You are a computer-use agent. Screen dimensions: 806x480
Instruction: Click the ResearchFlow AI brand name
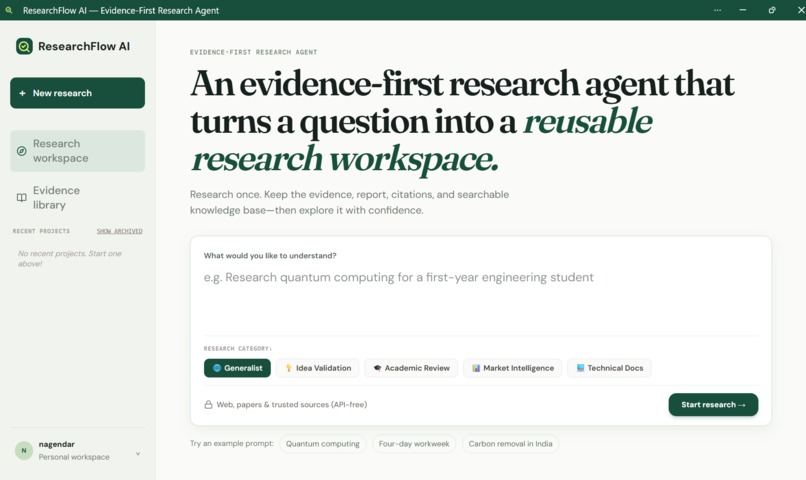84,46
